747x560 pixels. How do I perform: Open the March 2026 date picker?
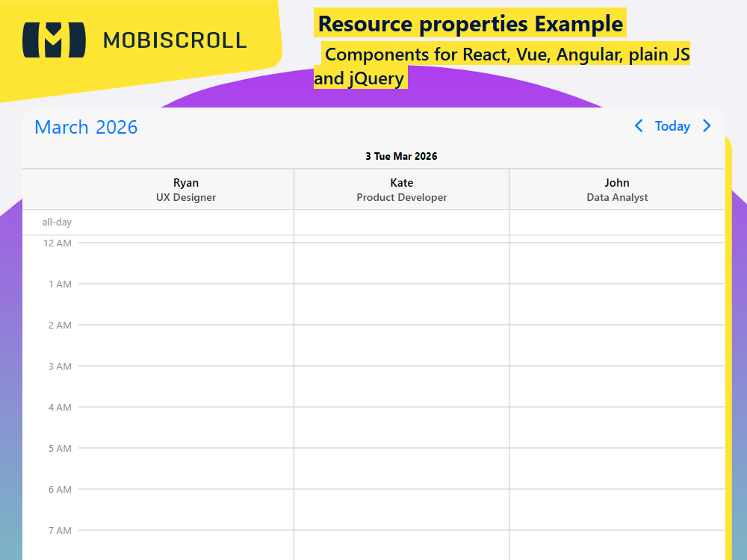point(86,127)
